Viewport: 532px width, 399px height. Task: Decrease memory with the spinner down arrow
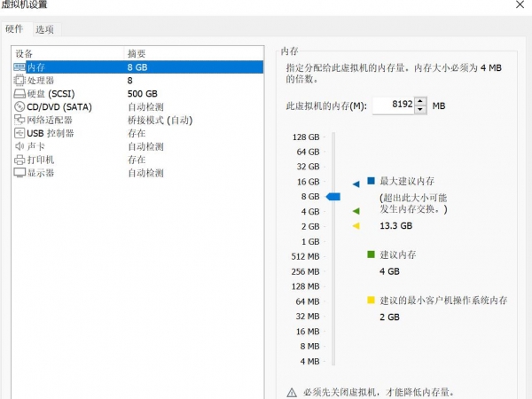click(x=421, y=109)
